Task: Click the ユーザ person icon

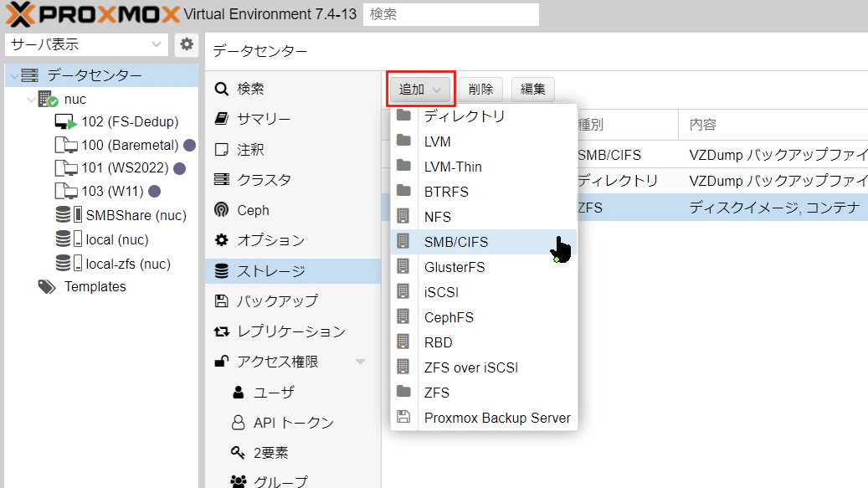Action: [238, 393]
